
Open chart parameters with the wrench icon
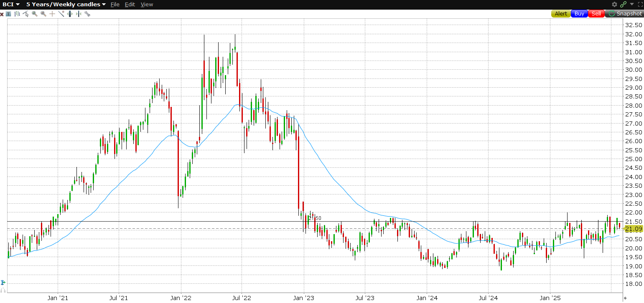pos(87,14)
